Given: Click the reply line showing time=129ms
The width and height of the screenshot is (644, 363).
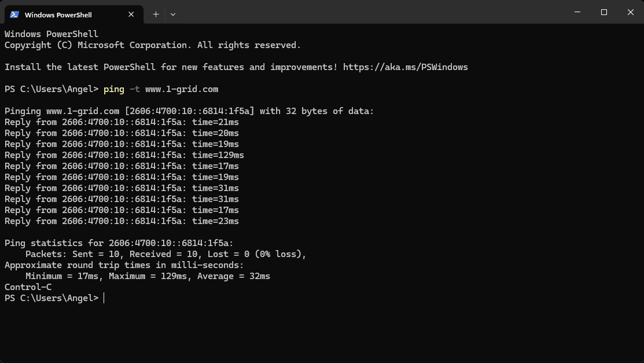Looking at the screenshot, I should 124,155.
